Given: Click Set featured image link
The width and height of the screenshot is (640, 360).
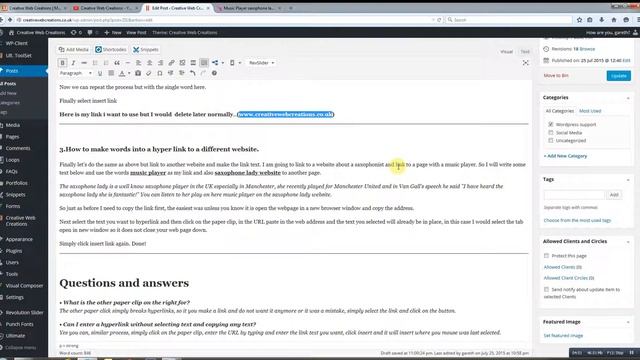Looking at the screenshot, I should point(563,336).
